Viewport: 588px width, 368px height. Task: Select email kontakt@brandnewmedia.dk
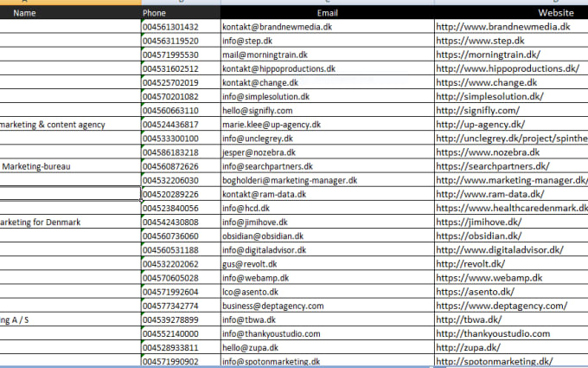point(277,27)
